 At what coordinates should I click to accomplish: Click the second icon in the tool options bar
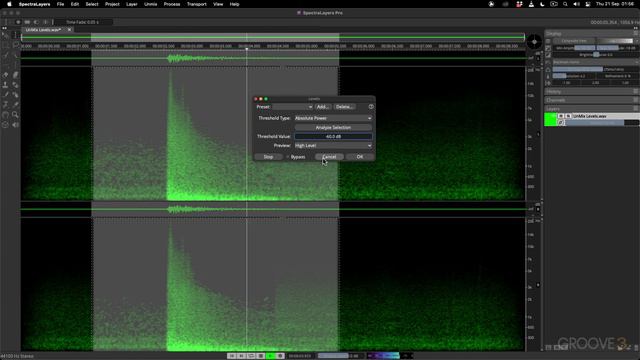pyautogui.click(x=27, y=22)
